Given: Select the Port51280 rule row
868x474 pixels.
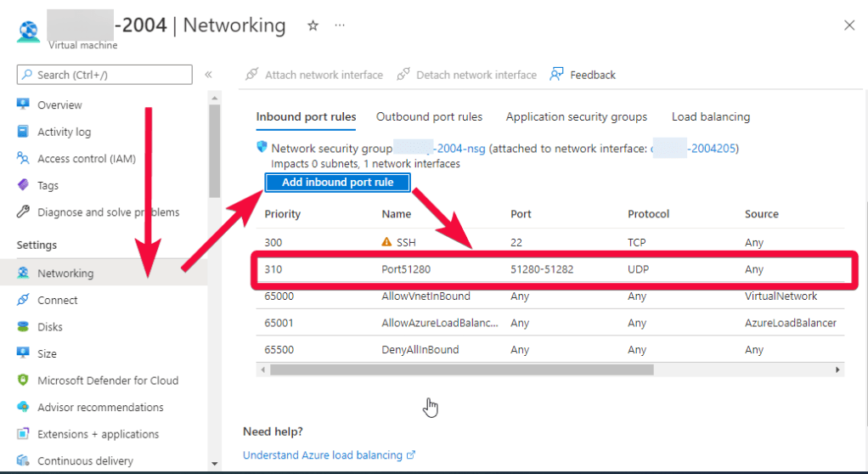Looking at the screenshot, I should 552,269.
